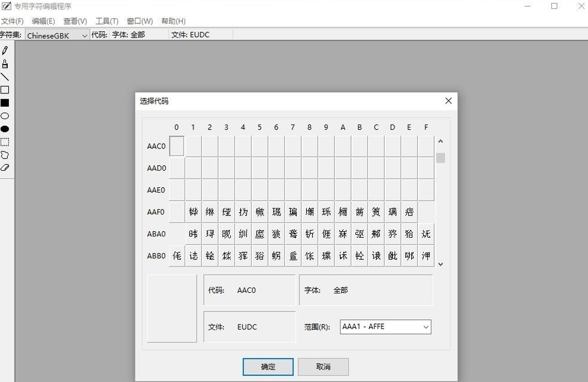Pick the Straight Line tool

tap(5, 77)
